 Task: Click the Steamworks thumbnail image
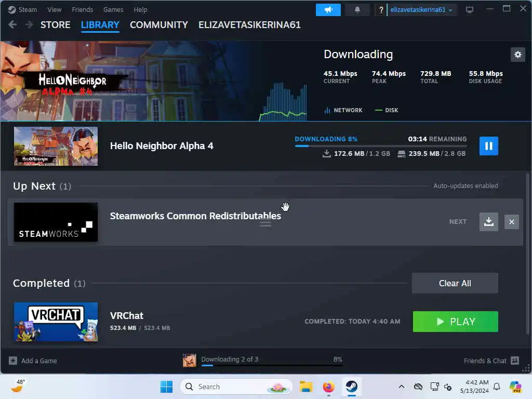(56, 222)
